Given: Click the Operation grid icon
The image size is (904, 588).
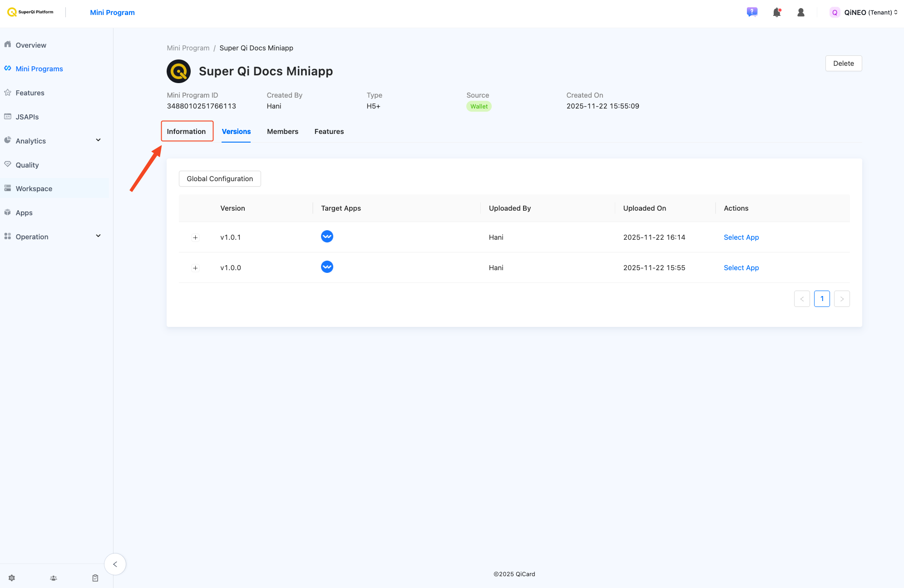Looking at the screenshot, I should 8,237.
